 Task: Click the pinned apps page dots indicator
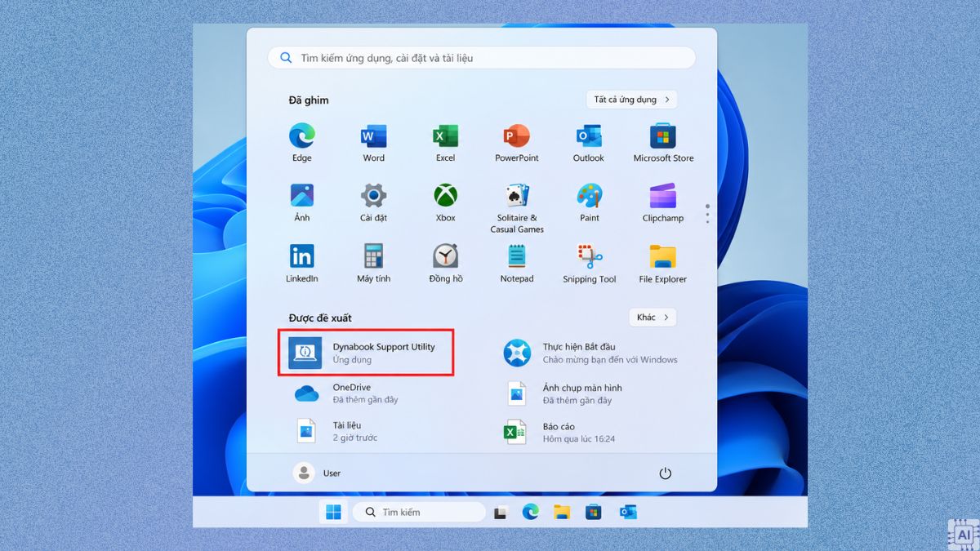click(x=707, y=214)
